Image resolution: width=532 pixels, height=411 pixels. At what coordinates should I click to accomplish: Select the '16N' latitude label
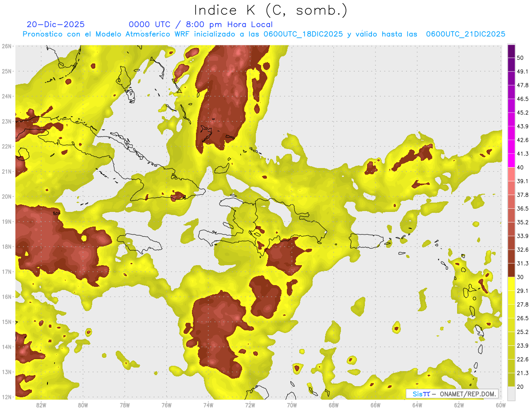[7, 297]
